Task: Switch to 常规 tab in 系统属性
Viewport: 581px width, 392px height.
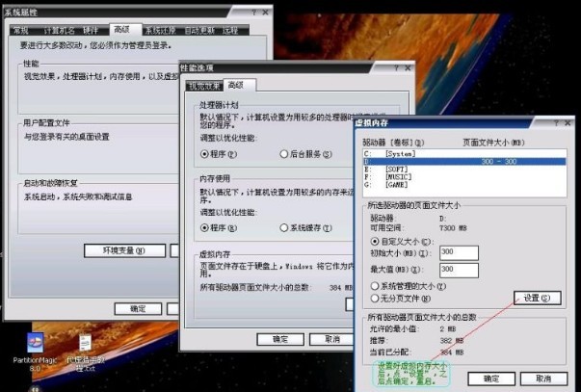Action: click(21, 31)
